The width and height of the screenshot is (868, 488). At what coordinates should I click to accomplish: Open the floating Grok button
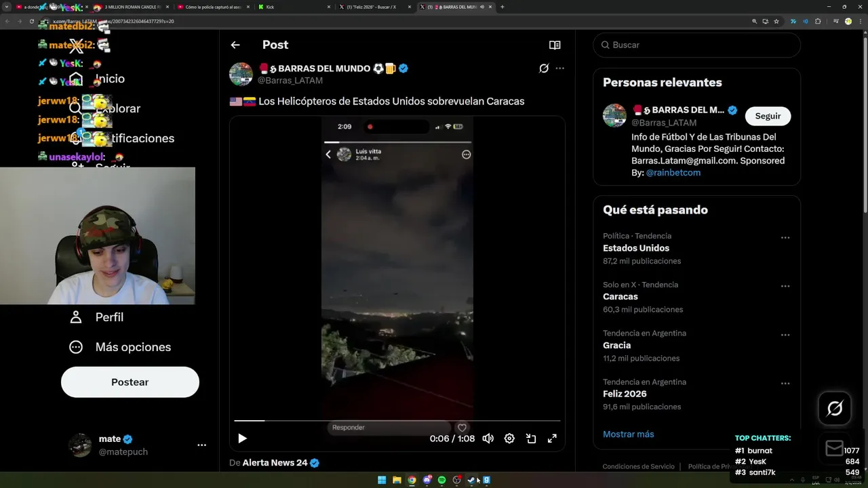tap(835, 408)
